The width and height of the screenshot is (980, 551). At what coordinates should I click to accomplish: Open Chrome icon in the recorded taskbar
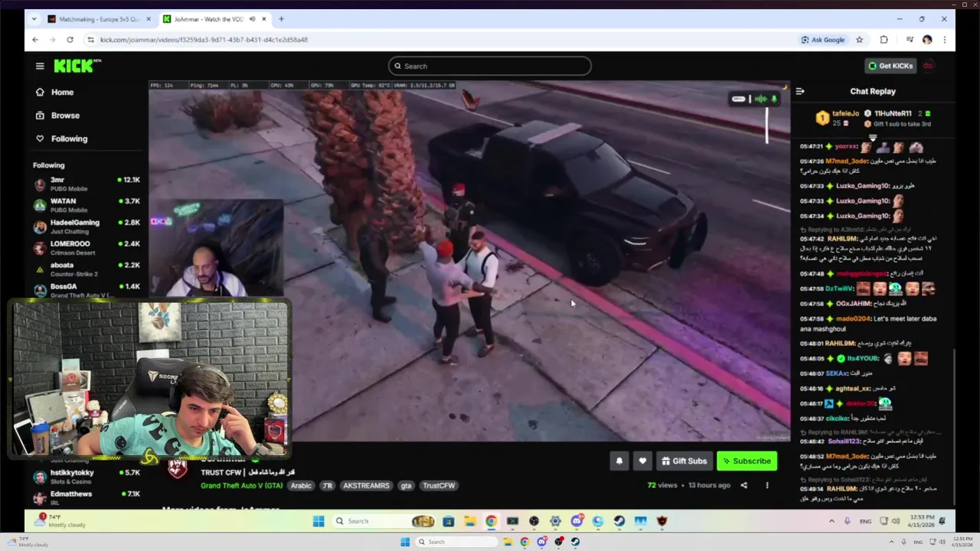491,521
